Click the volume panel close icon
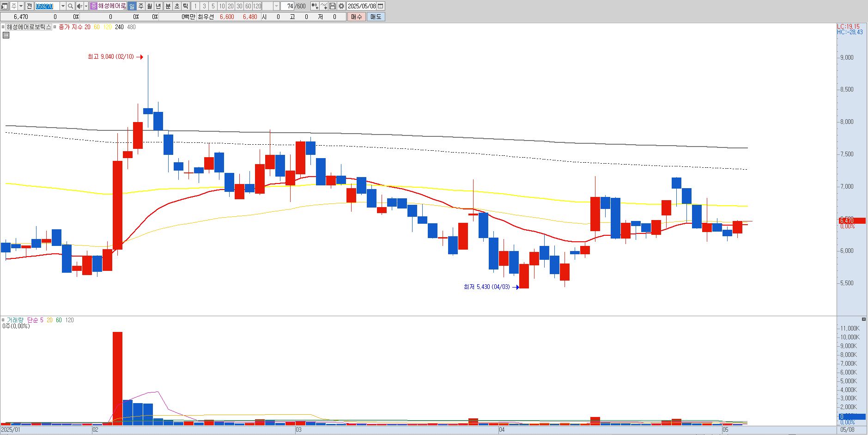The width and height of the screenshot is (868, 435). [864, 319]
